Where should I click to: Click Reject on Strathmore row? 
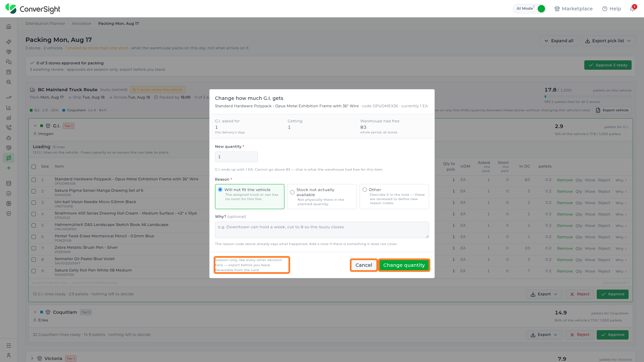coord(604,215)
